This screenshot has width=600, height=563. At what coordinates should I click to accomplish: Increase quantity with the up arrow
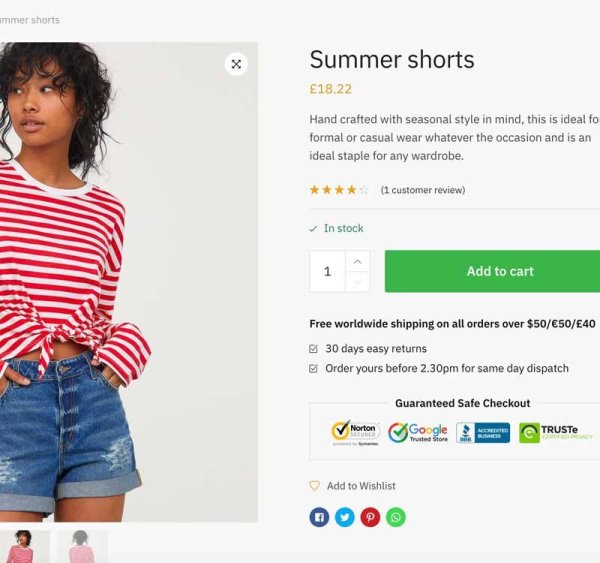pyautogui.click(x=358, y=261)
